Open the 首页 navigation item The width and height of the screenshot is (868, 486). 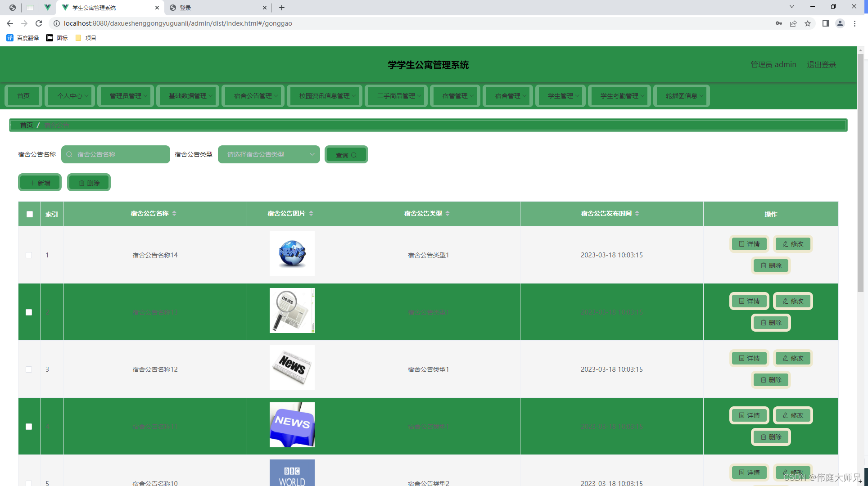(x=23, y=96)
